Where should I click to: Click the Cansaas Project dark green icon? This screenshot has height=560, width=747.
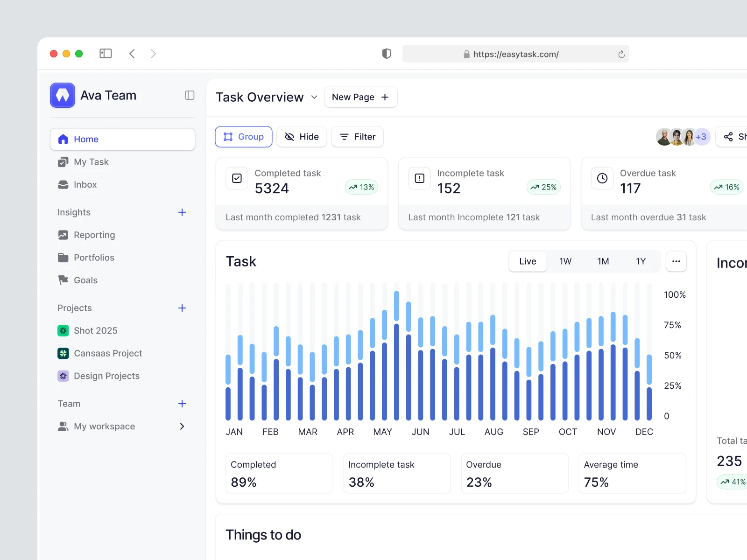63,353
